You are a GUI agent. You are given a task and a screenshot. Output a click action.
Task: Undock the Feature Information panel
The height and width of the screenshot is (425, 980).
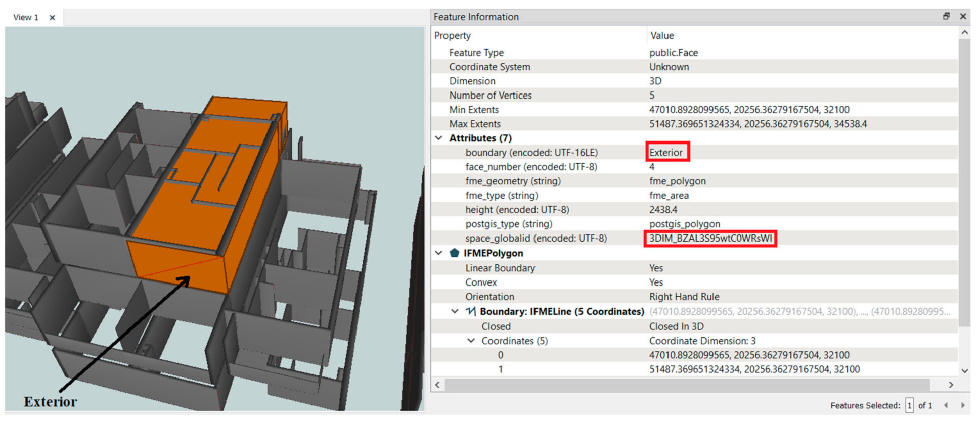946,16
